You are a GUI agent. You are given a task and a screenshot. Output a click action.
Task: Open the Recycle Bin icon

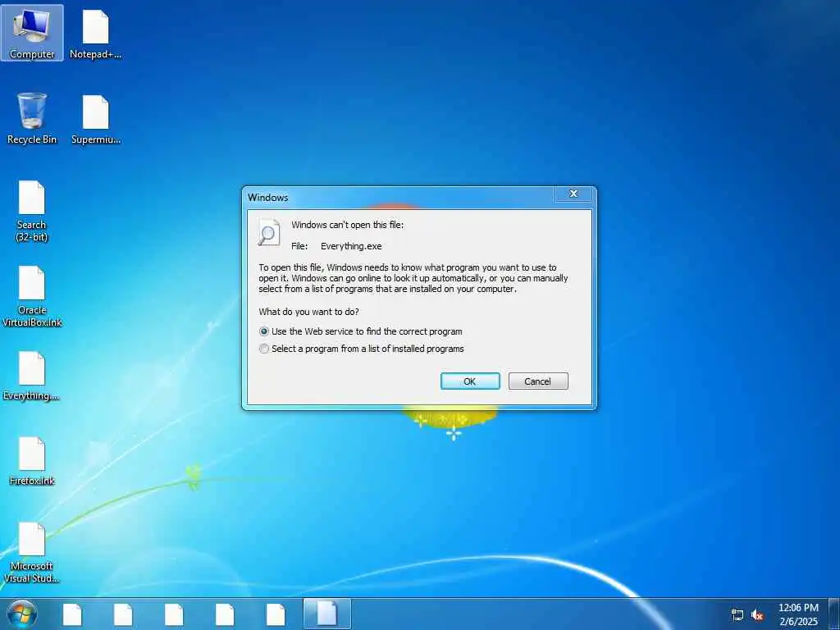click(32, 118)
